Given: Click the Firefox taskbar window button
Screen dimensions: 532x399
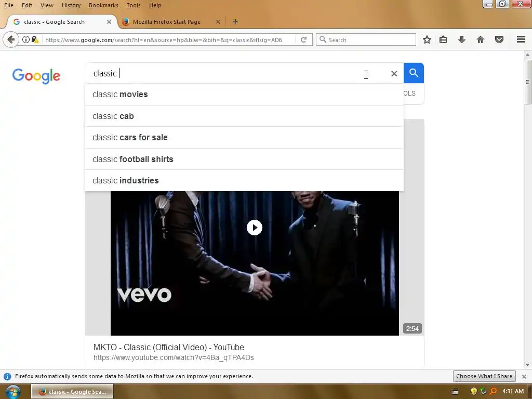Looking at the screenshot, I should click(x=72, y=392).
